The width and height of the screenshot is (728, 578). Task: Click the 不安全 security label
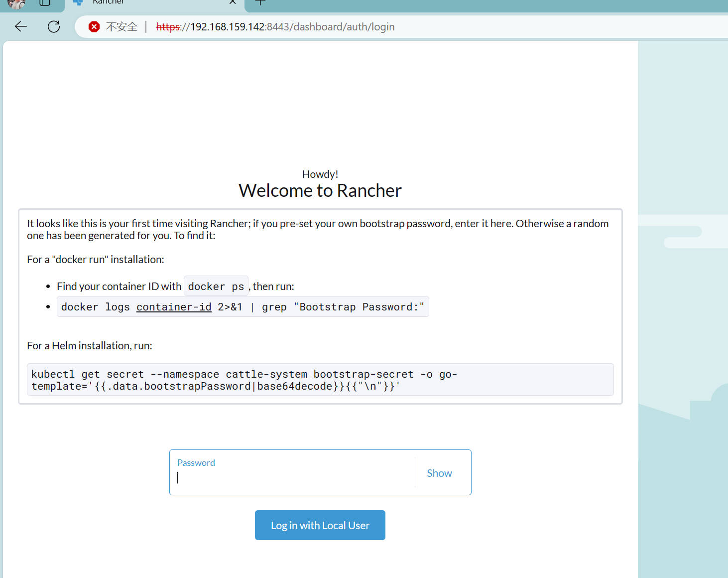tap(121, 27)
